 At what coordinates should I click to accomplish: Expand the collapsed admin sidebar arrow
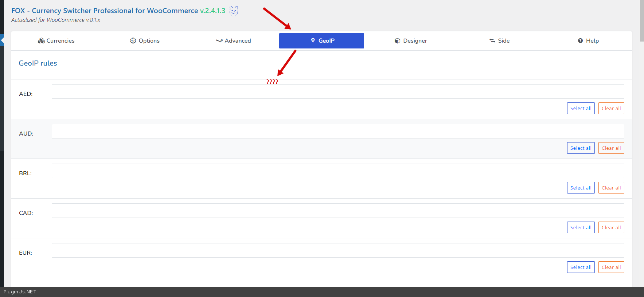(2, 40)
